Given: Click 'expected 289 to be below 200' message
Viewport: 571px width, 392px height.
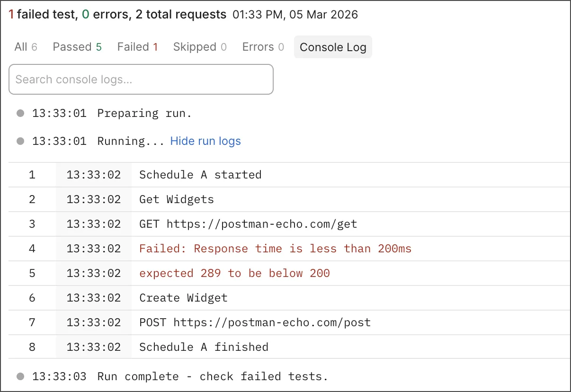Looking at the screenshot, I should (234, 273).
